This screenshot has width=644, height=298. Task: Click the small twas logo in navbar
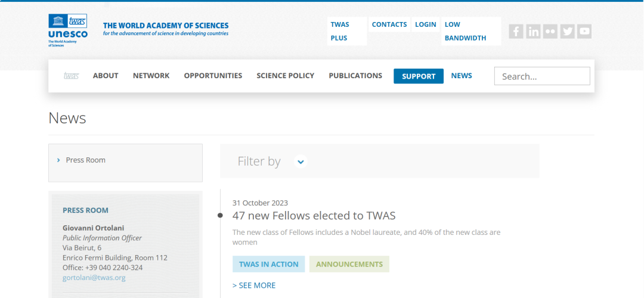coord(71,76)
